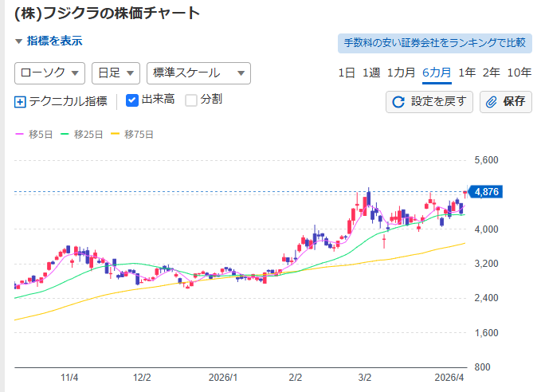Click the テクニカル指標 plus icon
The width and height of the screenshot is (541, 392).
(x=20, y=102)
